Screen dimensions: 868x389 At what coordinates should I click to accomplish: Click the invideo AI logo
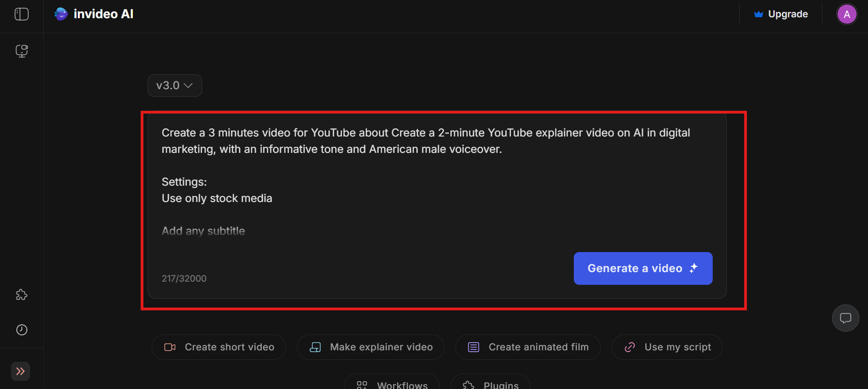(94, 14)
